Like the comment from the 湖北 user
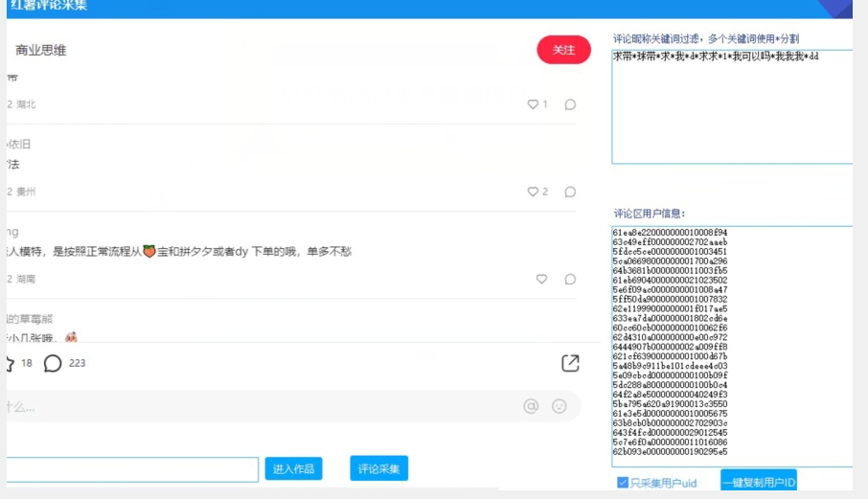Viewport: 868px width, 499px height. click(x=534, y=104)
